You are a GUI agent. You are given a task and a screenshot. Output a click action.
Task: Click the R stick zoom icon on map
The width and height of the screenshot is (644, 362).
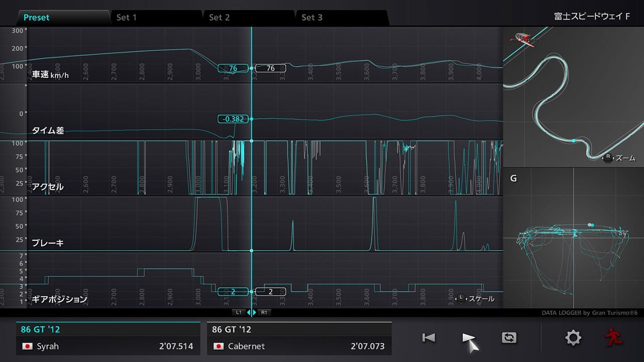click(608, 158)
